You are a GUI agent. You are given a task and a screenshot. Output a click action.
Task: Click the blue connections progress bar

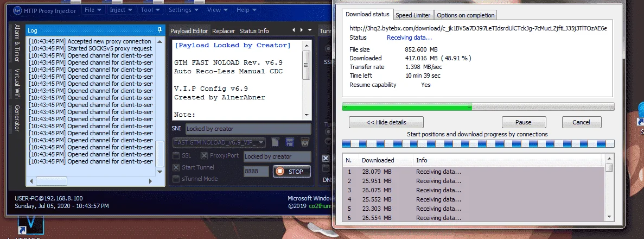coord(478,143)
